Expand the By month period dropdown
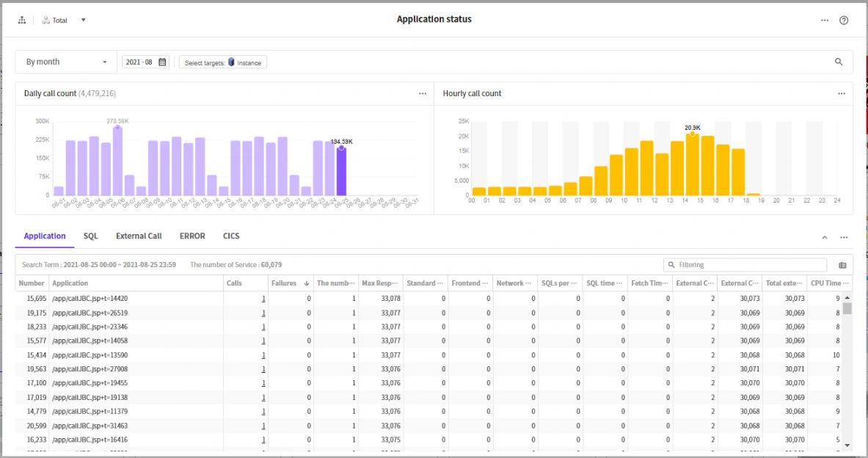This screenshot has width=868, height=458. (67, 62)
